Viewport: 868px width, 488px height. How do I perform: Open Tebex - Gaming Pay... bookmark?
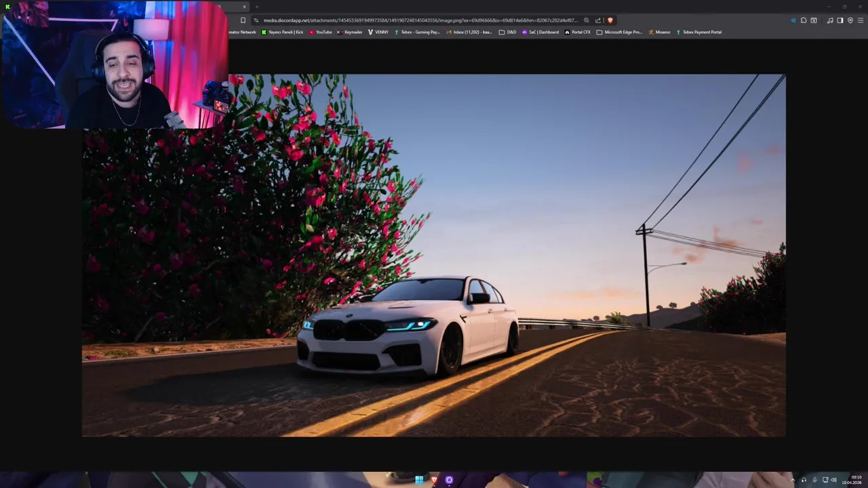click(x=417, y=32)
